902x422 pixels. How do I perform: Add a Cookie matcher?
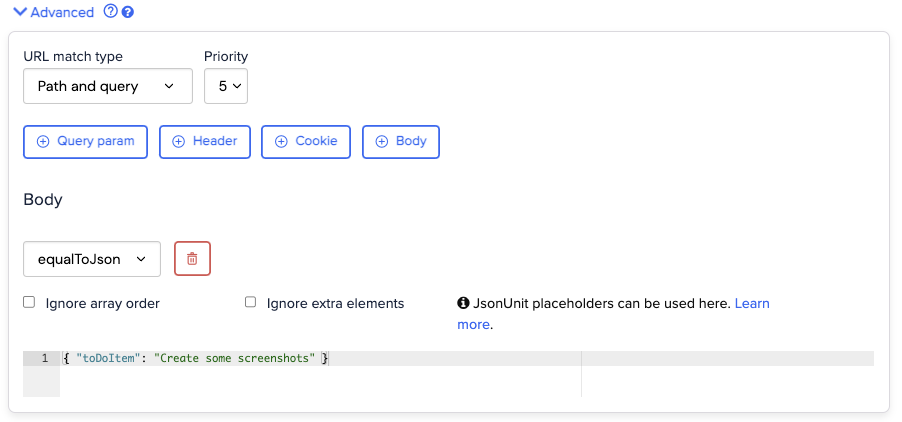(305, 142)
